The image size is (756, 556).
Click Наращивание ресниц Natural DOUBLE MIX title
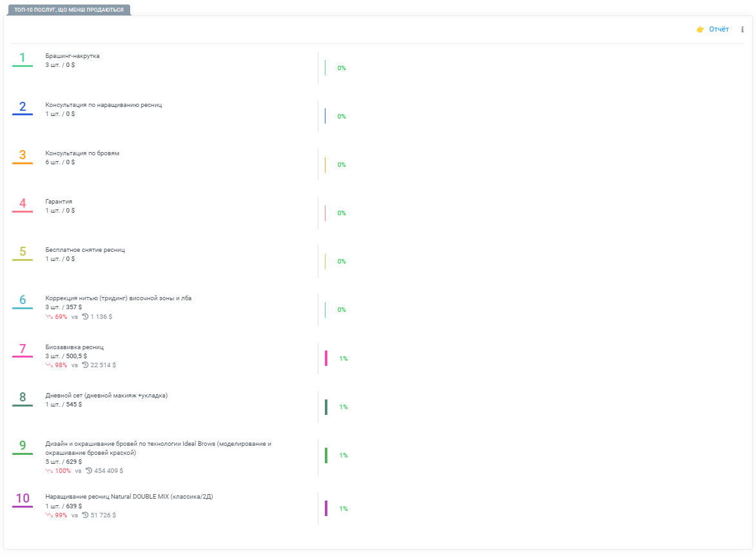[x=129, y=497]
